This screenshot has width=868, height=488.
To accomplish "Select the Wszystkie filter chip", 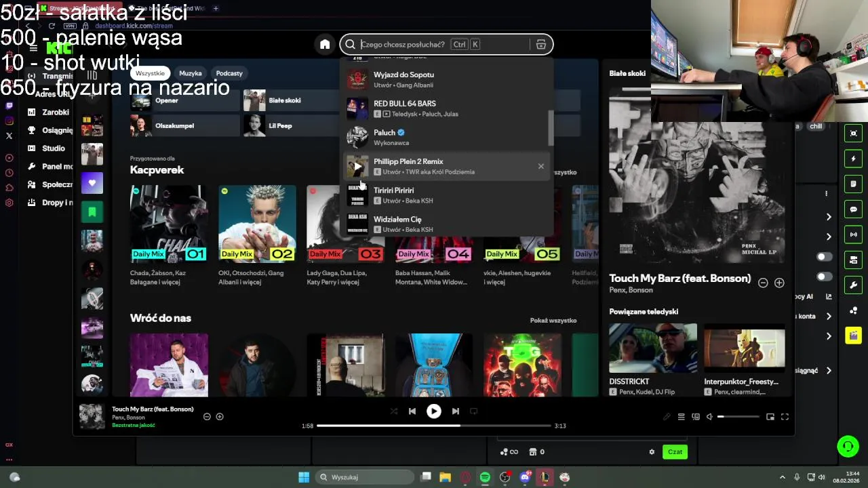I will (x=150, y=73).
